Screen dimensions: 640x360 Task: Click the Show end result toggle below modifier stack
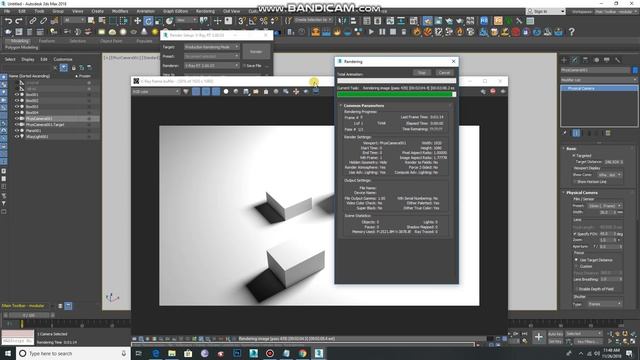point(576,133)
